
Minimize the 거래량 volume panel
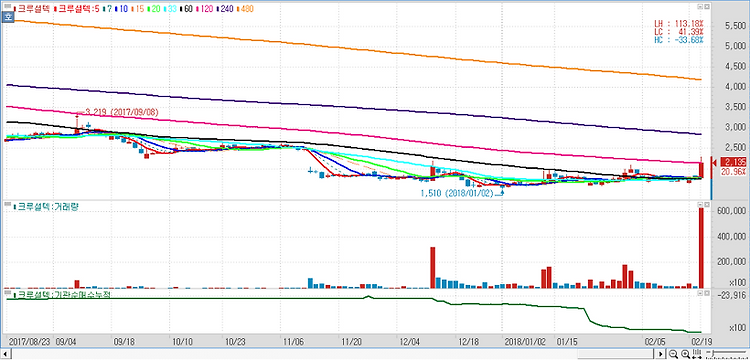[700, 205]
